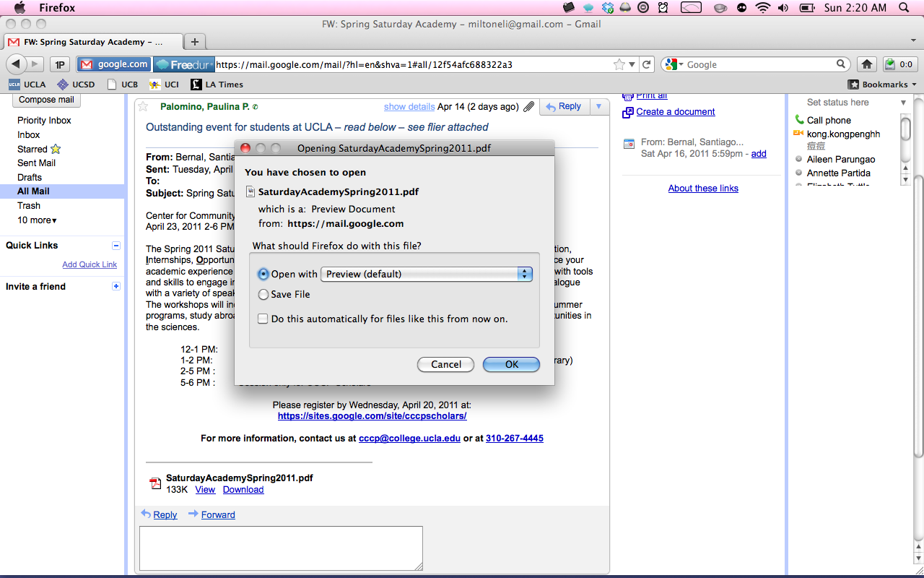Open the Apple menu
924x578 pixels.
19,8
